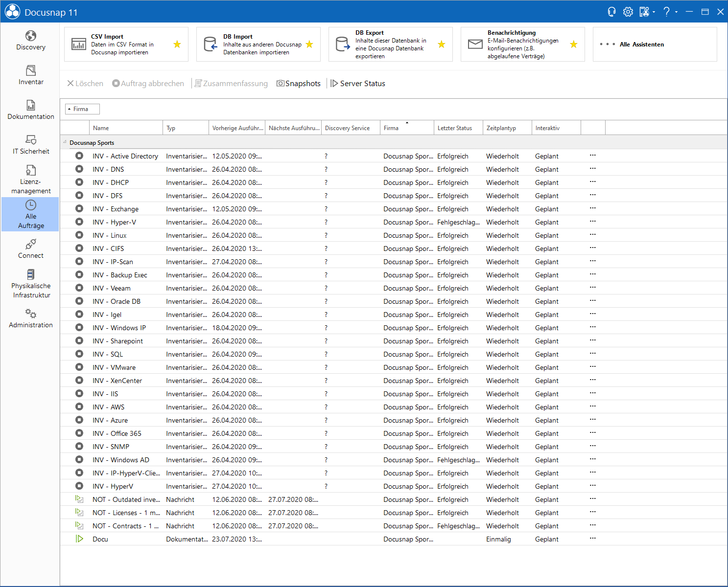Click status icon of INV - Azure
This screenshot has width=728, height=587.
(x=79, y=420)
